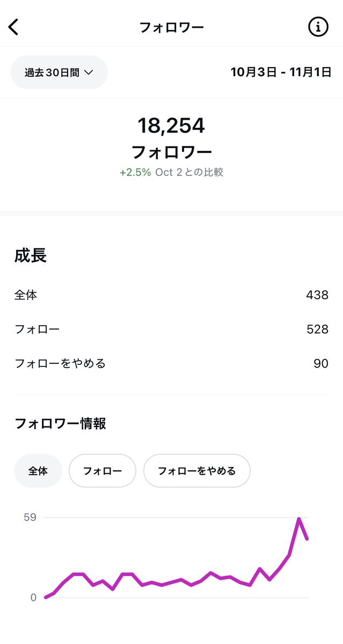The image size is (343, 644).
Task: Go back using the back arrow
Action: pos(14,27)
